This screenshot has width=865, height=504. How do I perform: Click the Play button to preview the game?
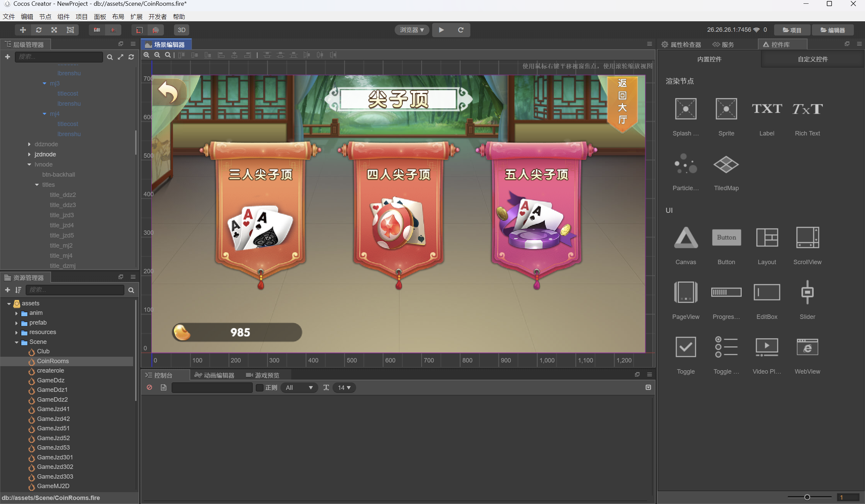click(441, 30)
